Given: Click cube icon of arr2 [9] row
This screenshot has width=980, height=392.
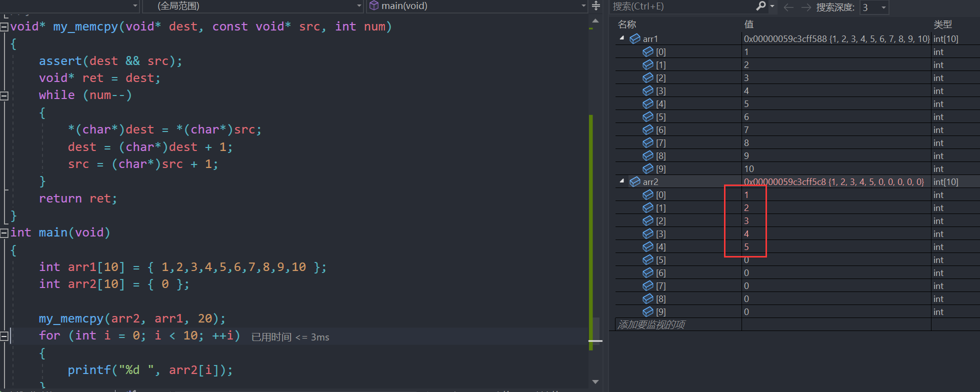Looking at the screenshot, I should 648,311.
